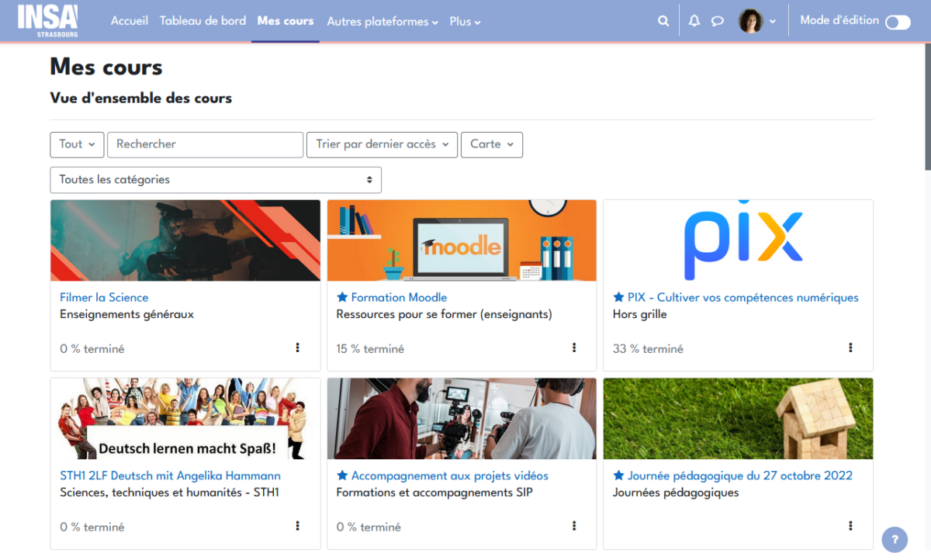
Task: Click the 15 % terminé progress label
Action: (x=370, y=348)
